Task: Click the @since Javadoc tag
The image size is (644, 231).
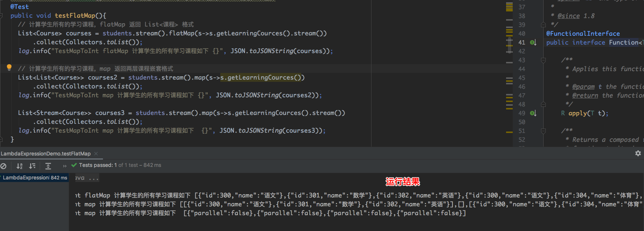Action: coord(568,16)
